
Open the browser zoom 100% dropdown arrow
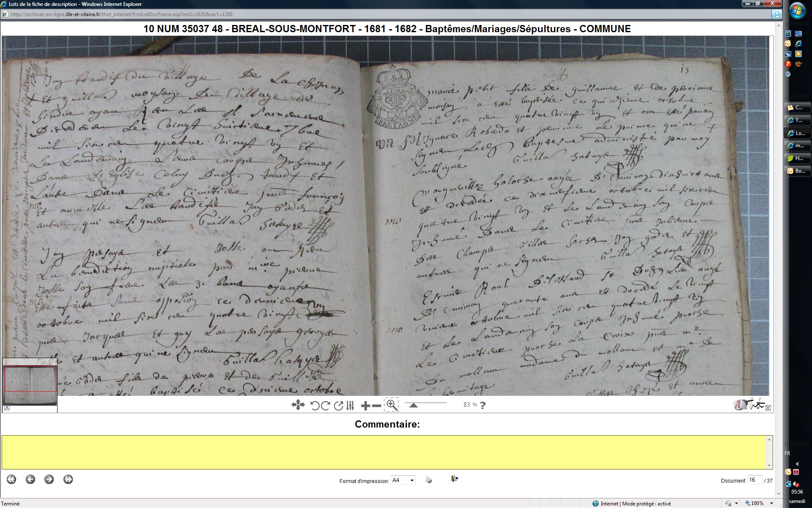(x=772, y=503)
